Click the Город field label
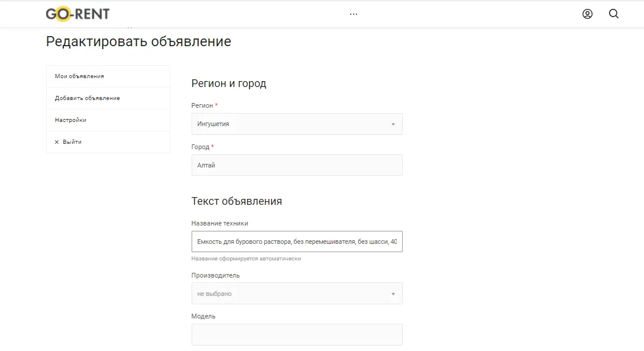Screen dimensions: 644x351 point(200,147)
